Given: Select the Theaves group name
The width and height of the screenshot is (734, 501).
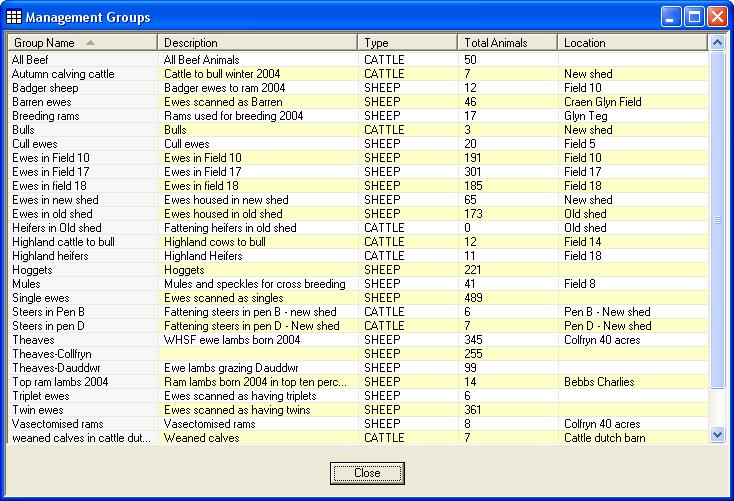Looking at the screenshot, I should coord(33,340).
